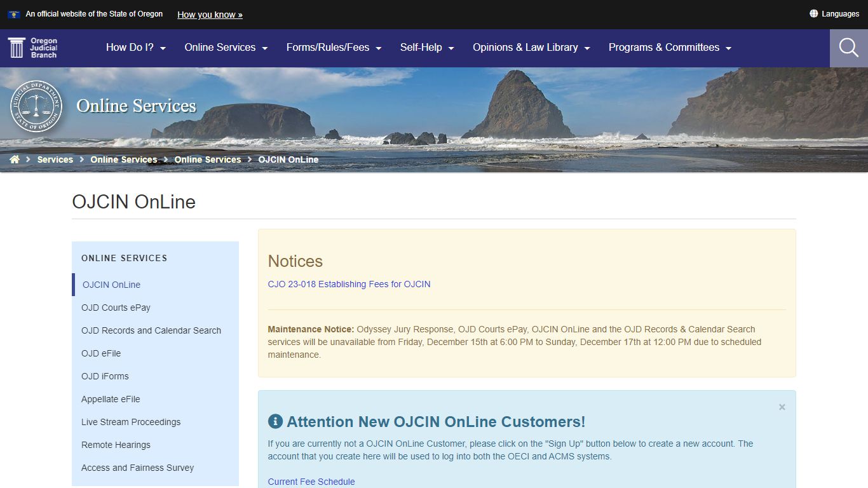
Task: Open the magnifier search button
Action: pyautogui.click(x=849, y=48)
